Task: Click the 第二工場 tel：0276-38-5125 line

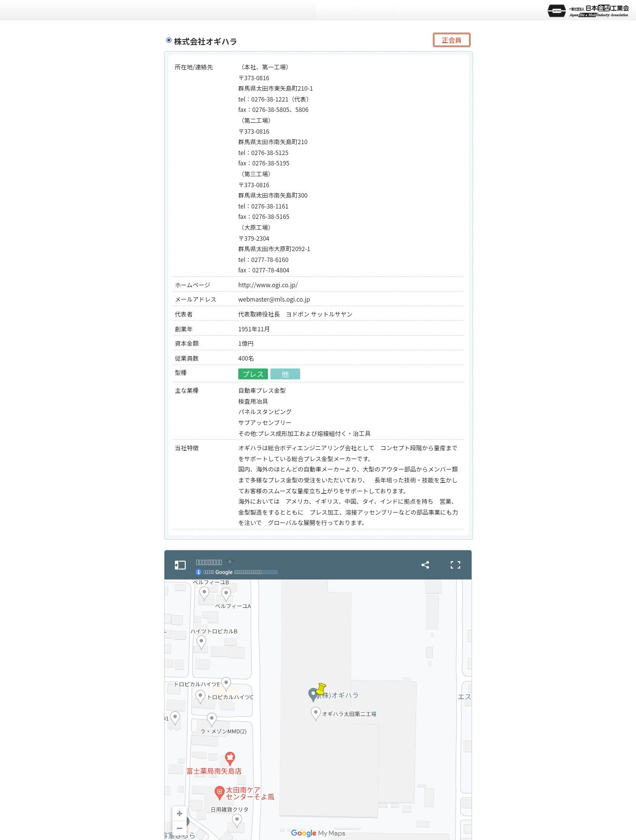Action: (263, 153)
